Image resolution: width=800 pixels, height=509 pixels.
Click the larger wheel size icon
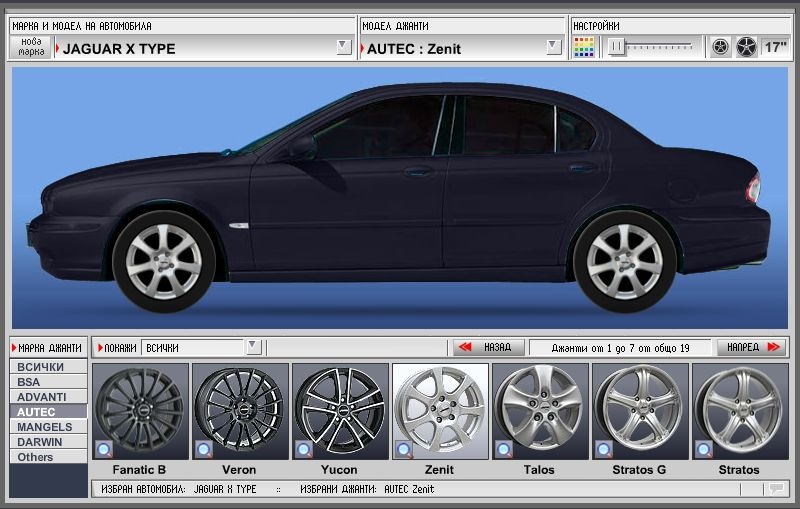click(746, 47)
